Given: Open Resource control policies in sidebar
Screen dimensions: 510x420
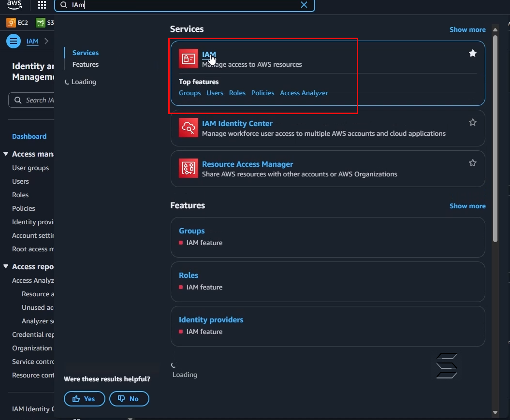Looking at the screenshot, I should tap(33, 376).
